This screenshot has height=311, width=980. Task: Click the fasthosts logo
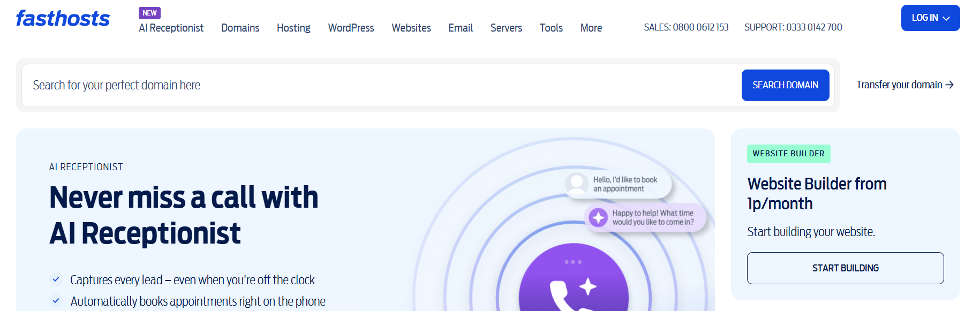63,19
